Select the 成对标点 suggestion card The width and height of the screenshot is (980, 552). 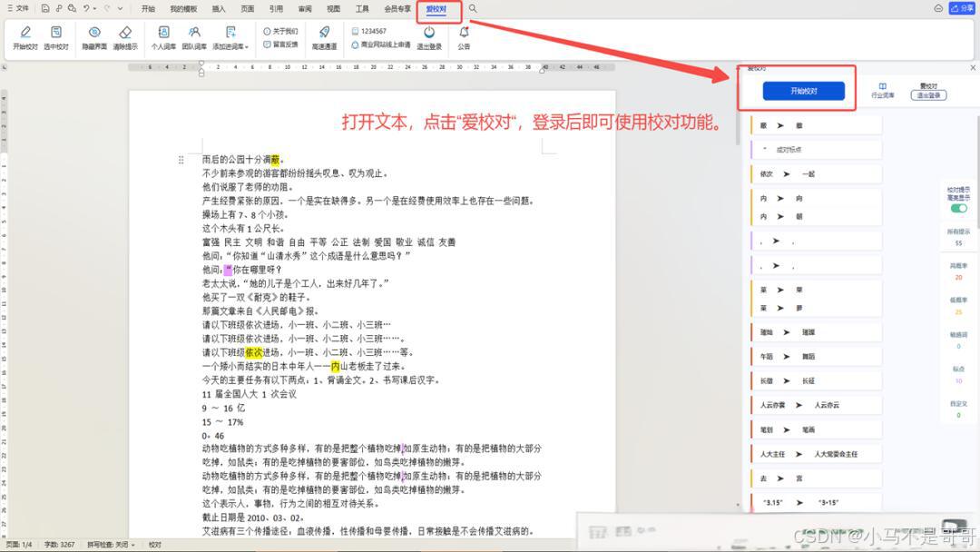coord(817,150)
